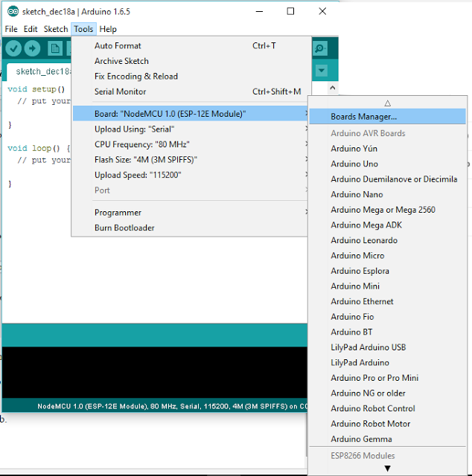Screen dimensions: 472x476
Task: Open Serial Monitor from Tools menu
Action: pos(190,91)
